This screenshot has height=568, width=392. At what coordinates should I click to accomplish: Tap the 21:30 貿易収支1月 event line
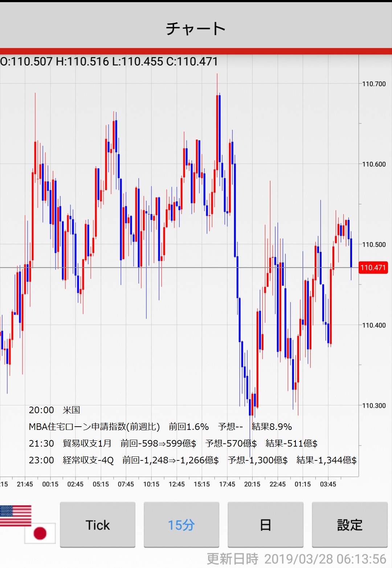pos(173,443)
